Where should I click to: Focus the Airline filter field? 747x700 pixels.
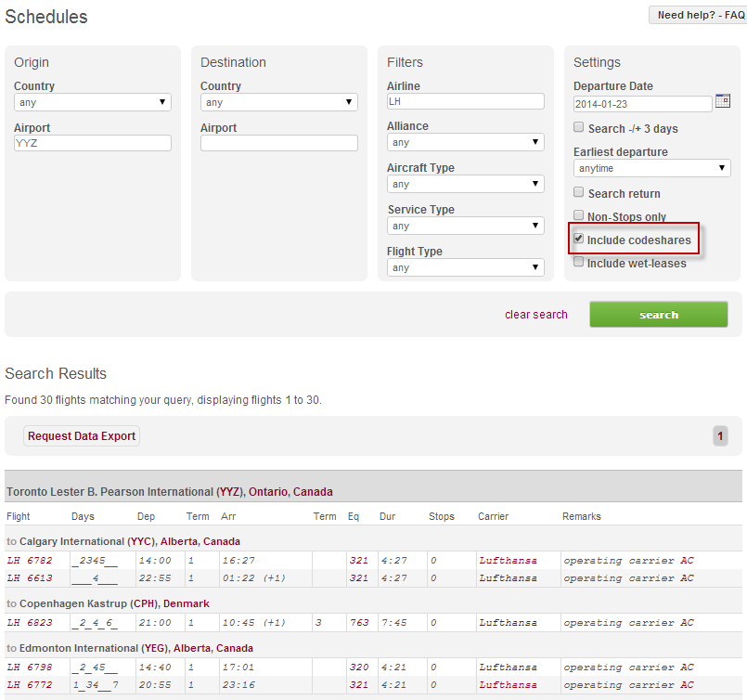tap(465, 101)
